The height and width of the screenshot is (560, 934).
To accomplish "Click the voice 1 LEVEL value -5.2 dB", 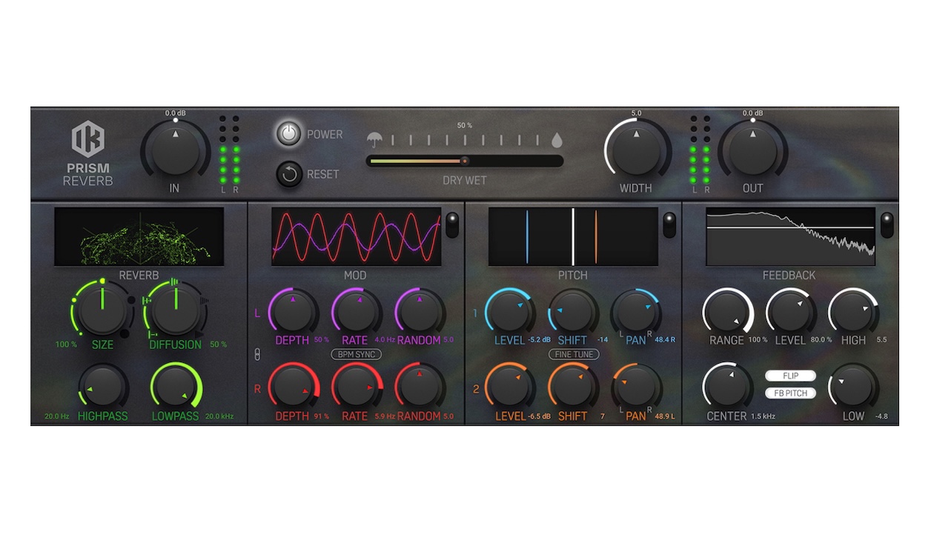I will pyautogui.click(x=539, y=340).
